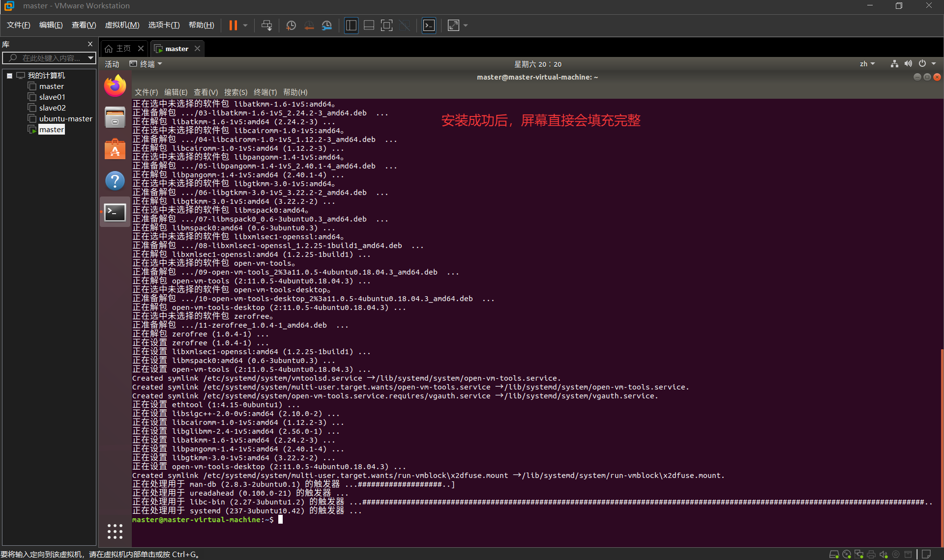Open the zh input language dropdown

coord(867,63)
